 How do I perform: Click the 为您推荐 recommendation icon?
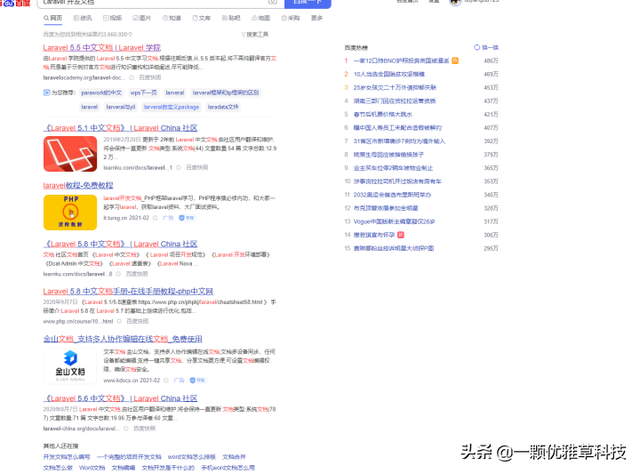click(x=47, y=93)
